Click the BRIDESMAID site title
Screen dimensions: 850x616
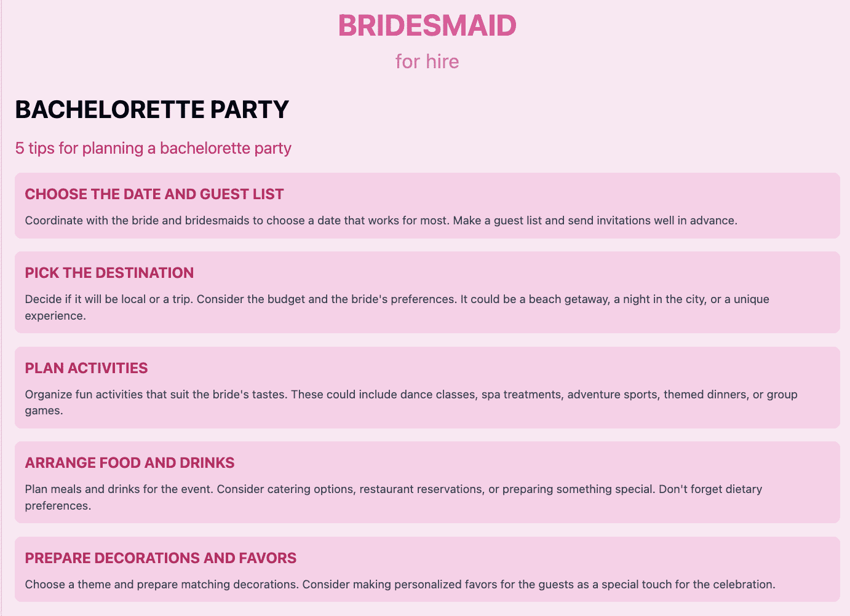427,26
